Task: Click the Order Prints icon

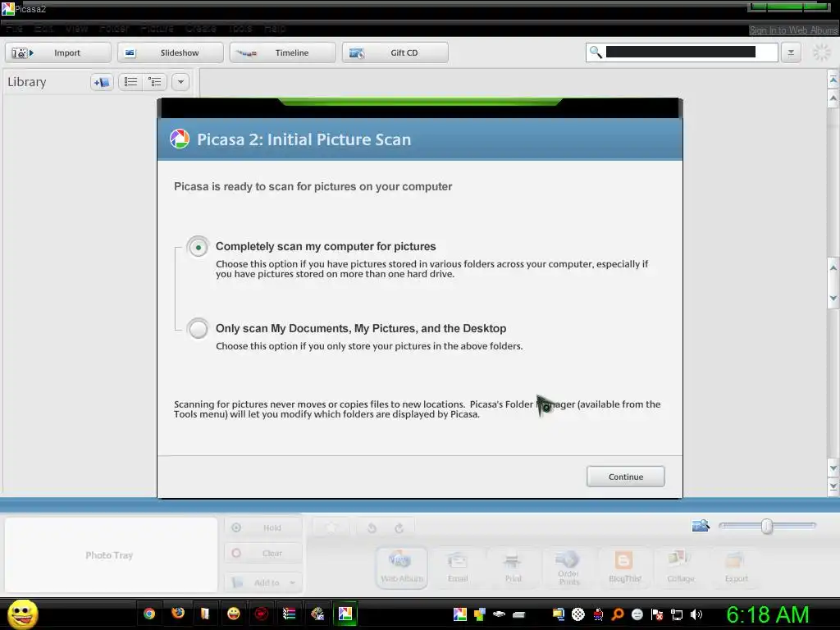Action: pos(568,568)
